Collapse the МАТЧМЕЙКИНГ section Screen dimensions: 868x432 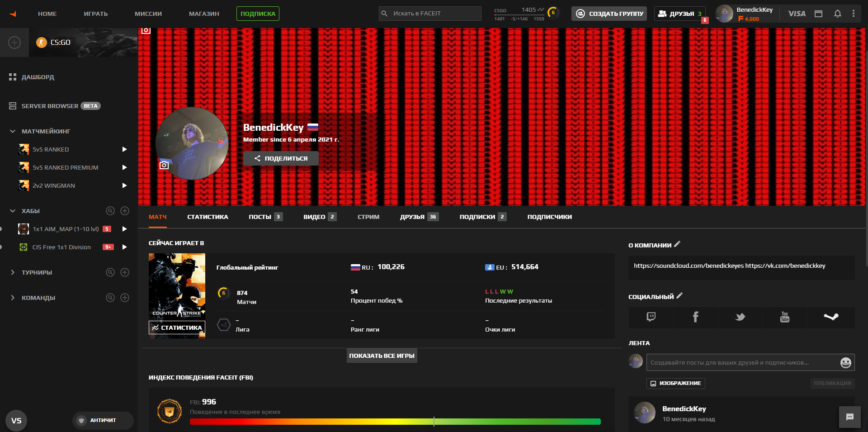pos(13,131)
